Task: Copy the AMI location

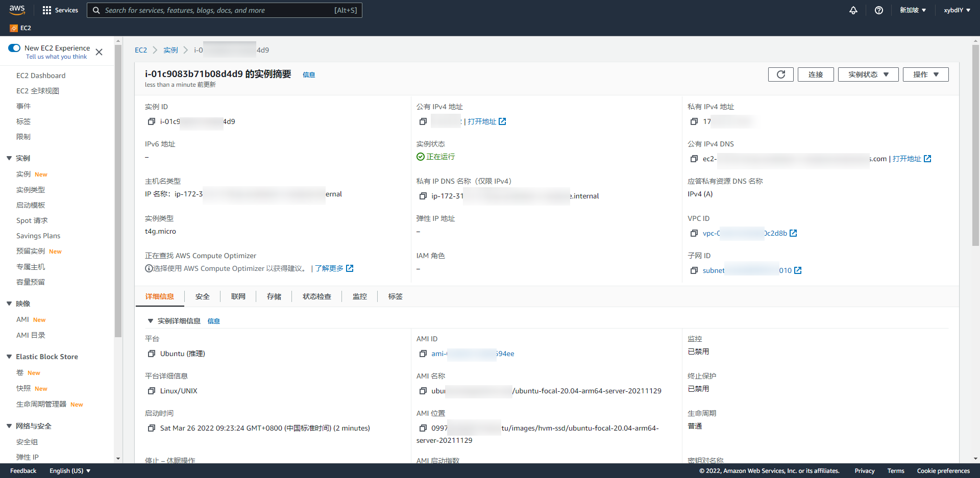Action: (423, 428)
